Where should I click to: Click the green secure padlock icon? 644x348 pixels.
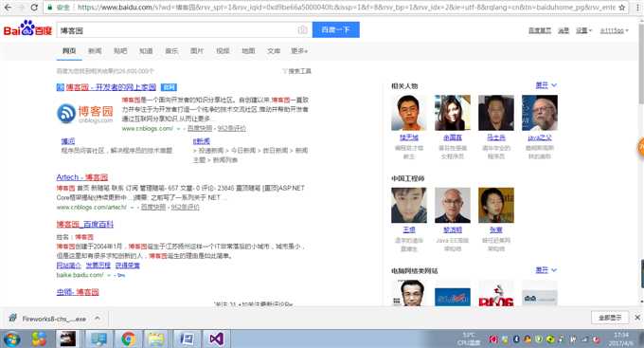click(50, 8)
